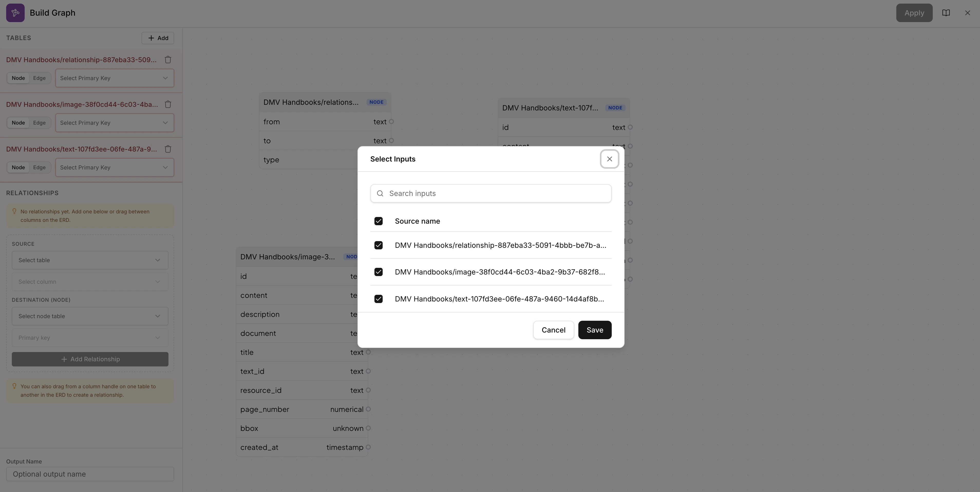
Task: Open the Select table dropdown under Source
Action: (x=90, y=260)
